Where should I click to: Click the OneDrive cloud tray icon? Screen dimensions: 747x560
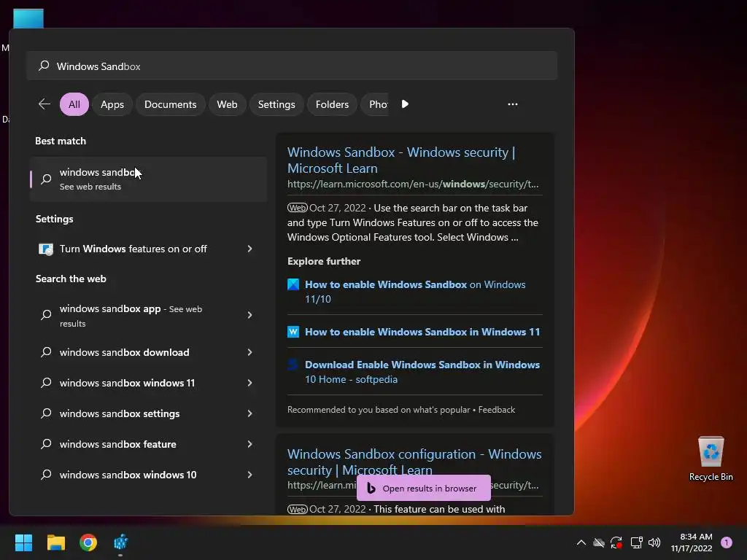(599, 542)
